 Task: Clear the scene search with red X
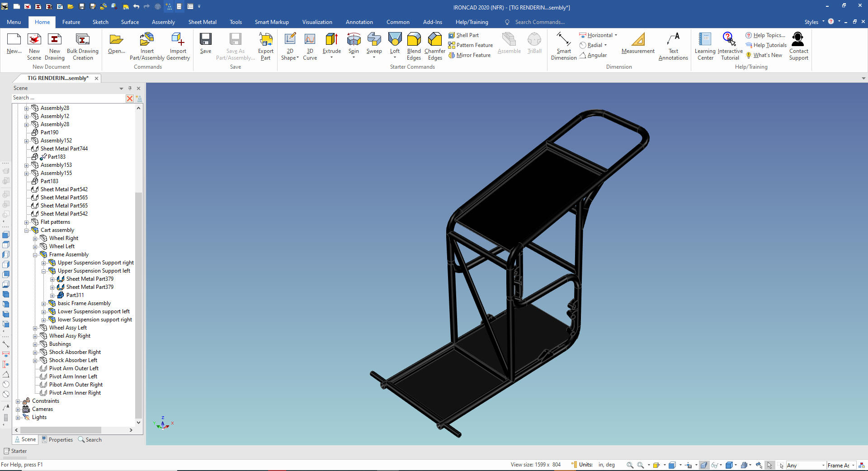pos(130,99)
